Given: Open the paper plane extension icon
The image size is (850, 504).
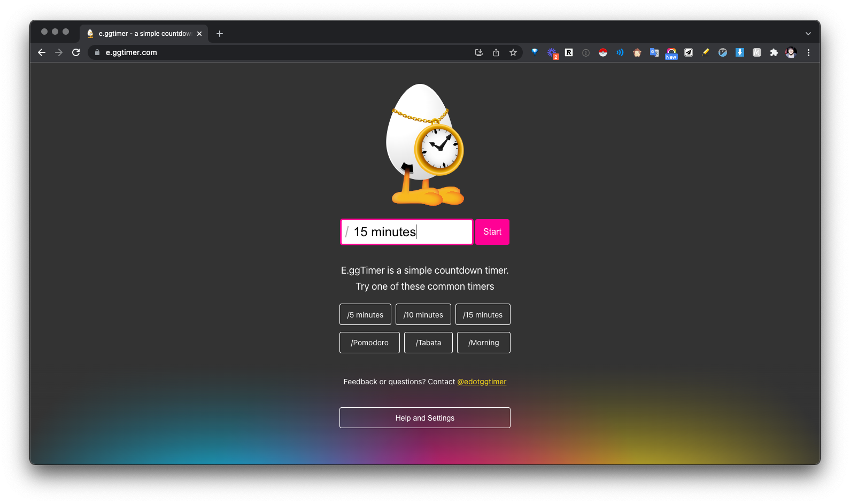Looking at the screenshot, I should [689, 52].
